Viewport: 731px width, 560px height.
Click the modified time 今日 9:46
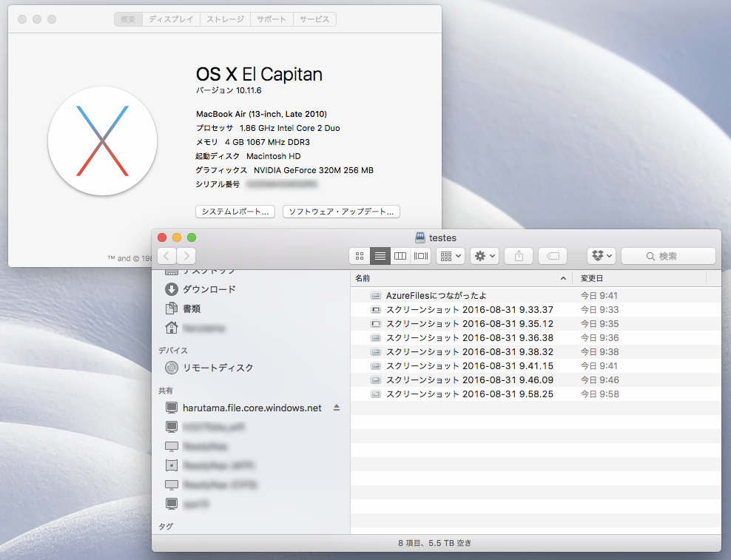coord(599,380)
